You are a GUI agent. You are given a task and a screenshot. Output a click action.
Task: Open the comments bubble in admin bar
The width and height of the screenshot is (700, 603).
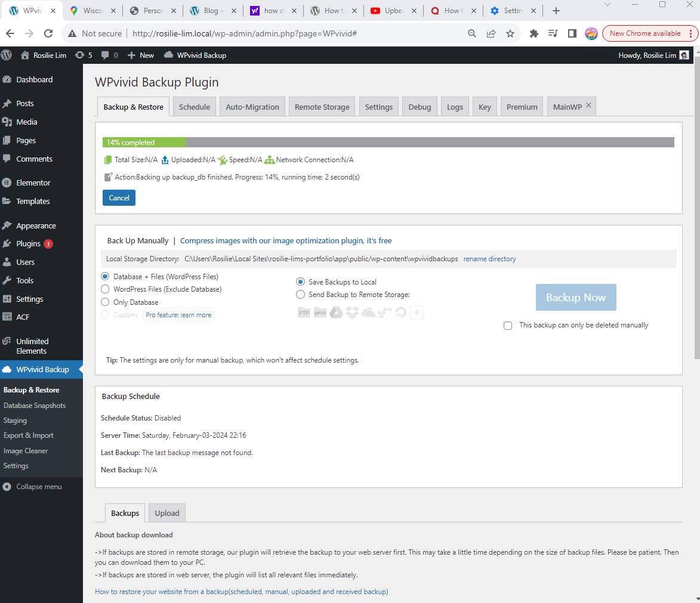[x=109, y=55]
